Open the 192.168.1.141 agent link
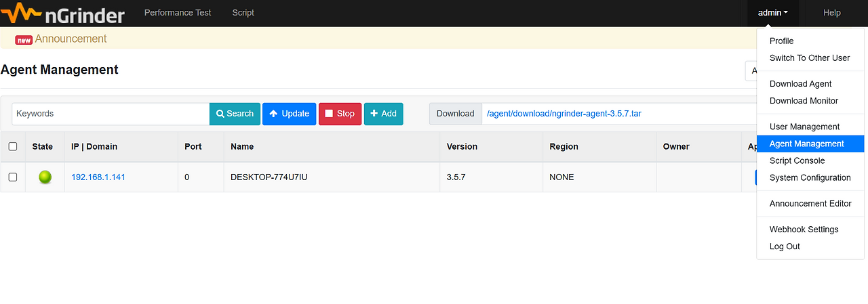 click(x=98, y=177)
